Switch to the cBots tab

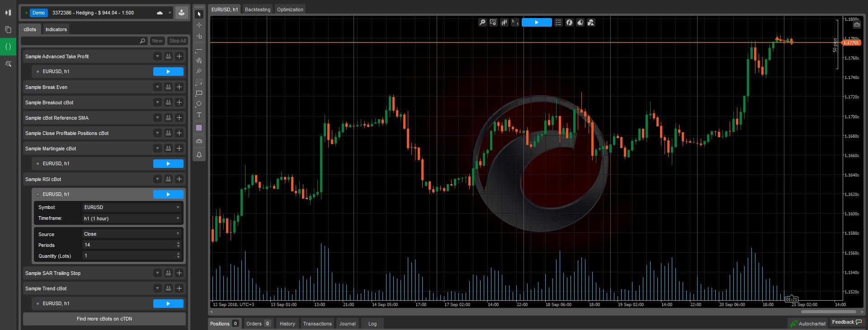point(30,29)
